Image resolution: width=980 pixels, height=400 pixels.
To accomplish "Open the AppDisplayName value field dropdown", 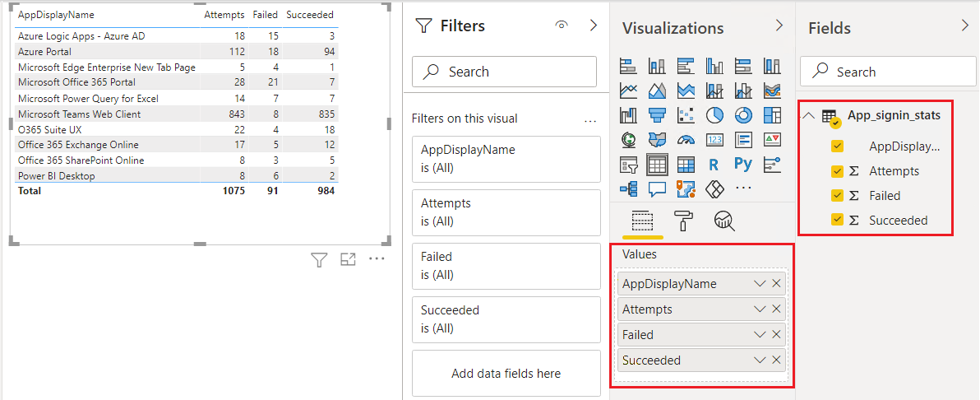I will [x=760, y=284].
